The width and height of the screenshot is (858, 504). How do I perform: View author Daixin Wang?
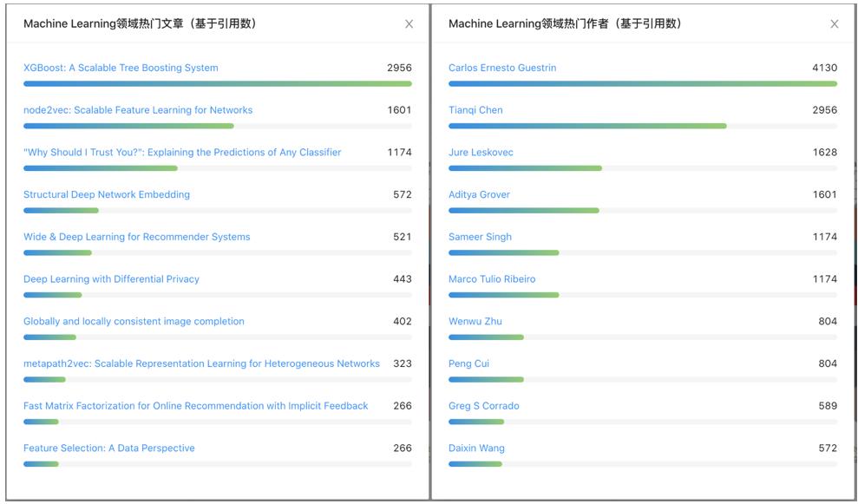point(476,448)
